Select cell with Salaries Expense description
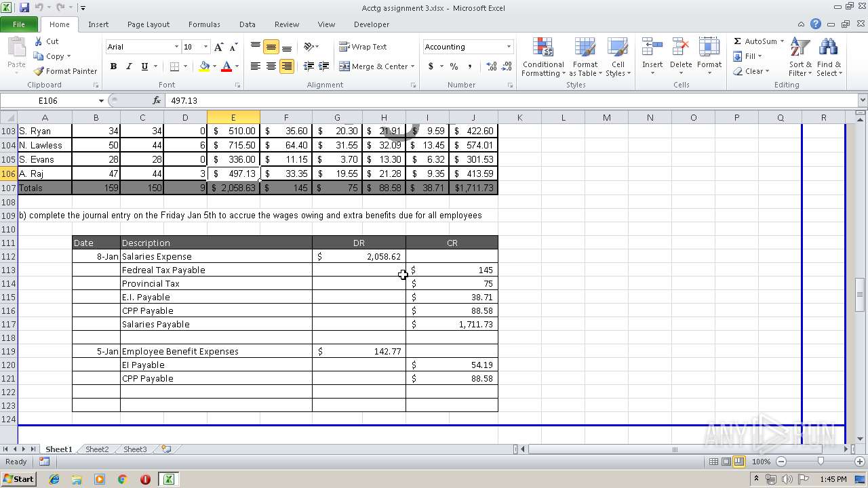868x488 pixels. coord(216,256)
